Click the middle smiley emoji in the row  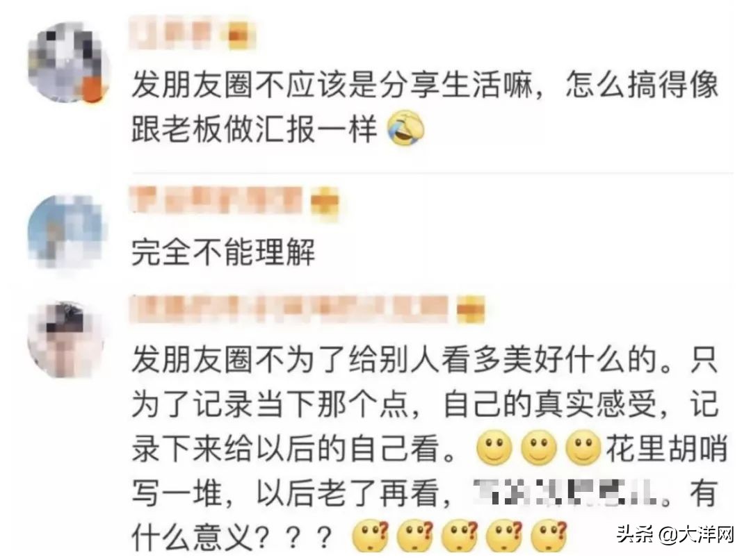(x=539, y=448)
